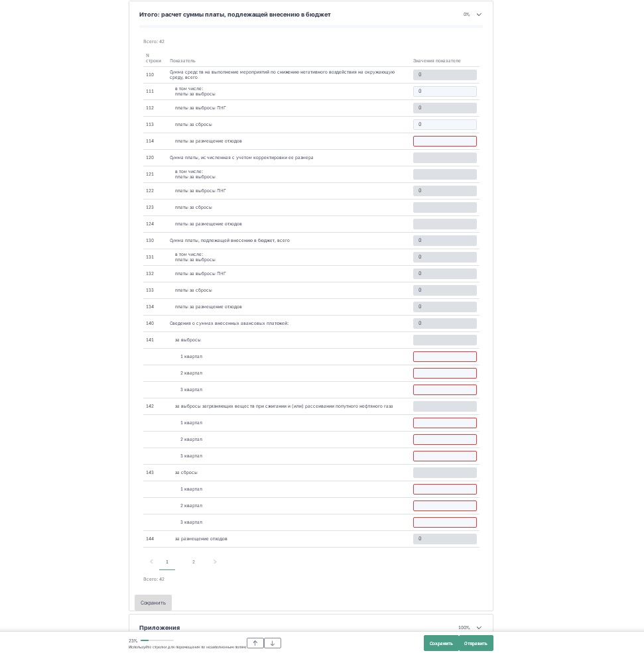Click the grey 'Сохранить' button under the table

[153, 603]
